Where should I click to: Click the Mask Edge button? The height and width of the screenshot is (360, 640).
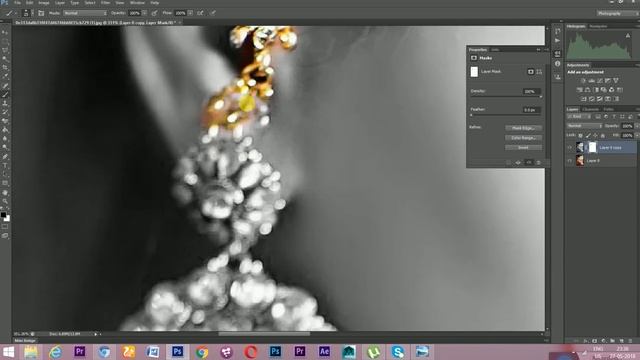click(x=523, y=128)
